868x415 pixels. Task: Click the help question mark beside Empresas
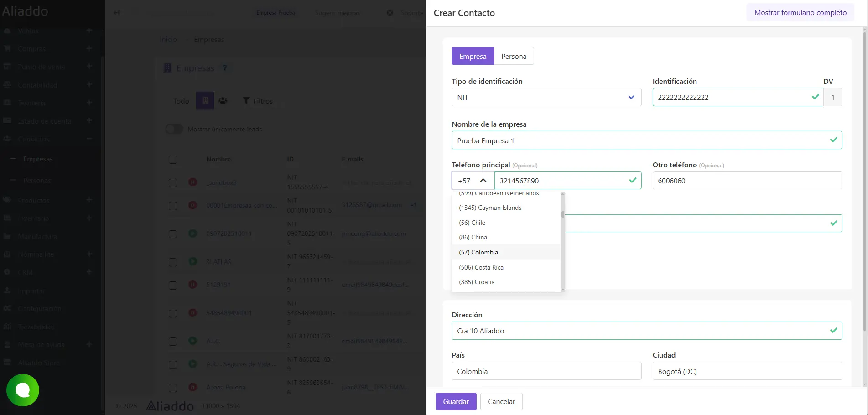[225, 68]
